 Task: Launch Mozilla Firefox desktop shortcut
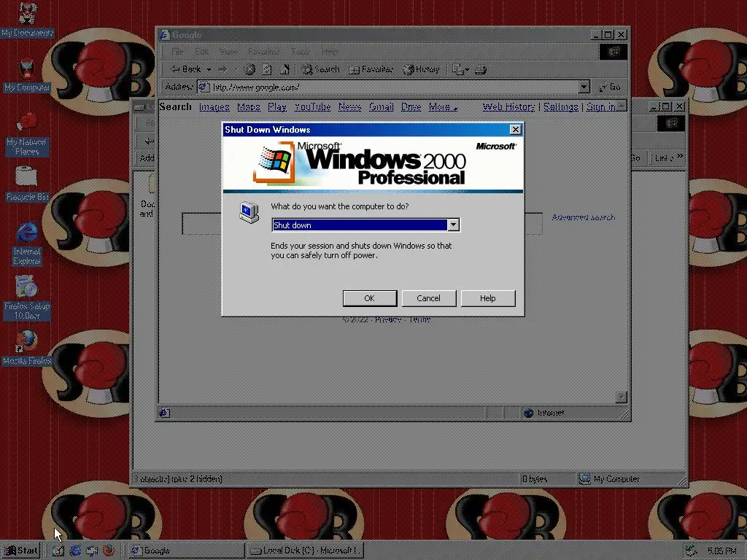27,348
